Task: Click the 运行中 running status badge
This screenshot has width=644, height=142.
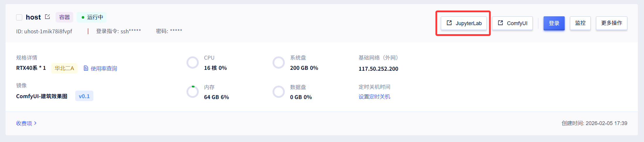Action: pos(92,18)
